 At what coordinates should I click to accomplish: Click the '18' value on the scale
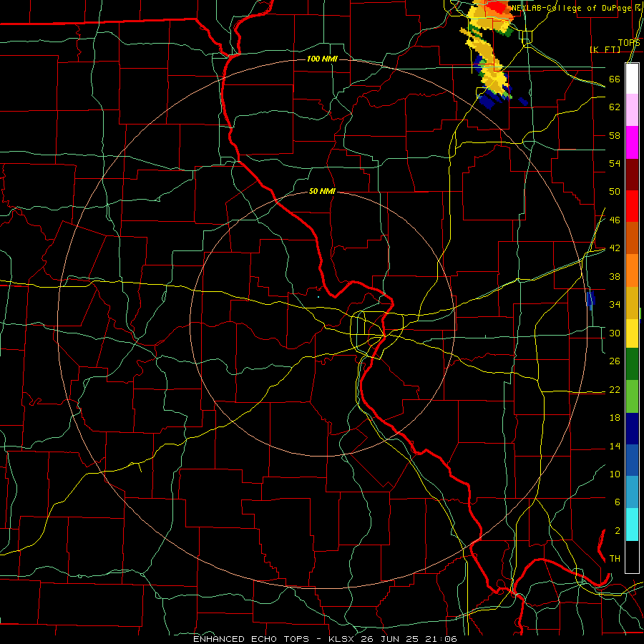pos(615,418)
